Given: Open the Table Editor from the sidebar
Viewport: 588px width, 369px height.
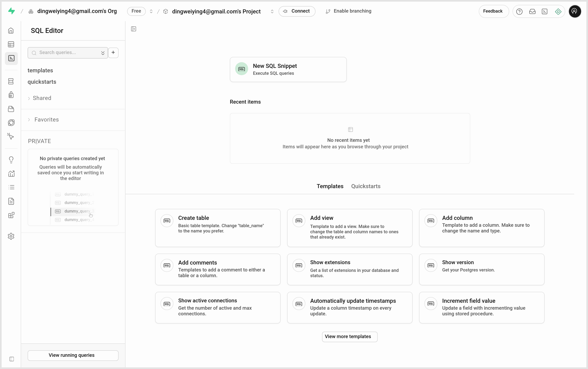Looking at the screenshot, I should pos(11,44).
